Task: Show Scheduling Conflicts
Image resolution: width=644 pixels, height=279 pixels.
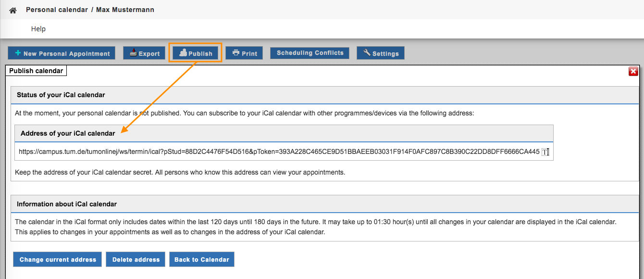Action: [x=310, y=53]
